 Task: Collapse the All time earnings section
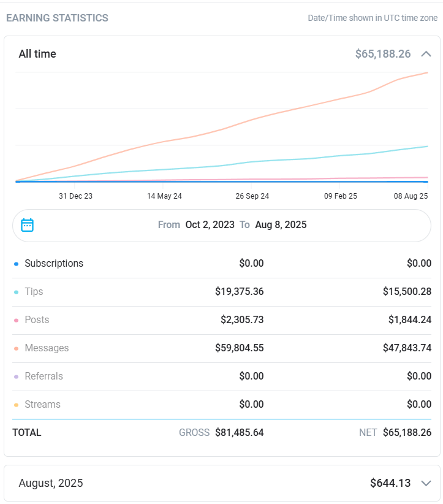coord(426,54)
